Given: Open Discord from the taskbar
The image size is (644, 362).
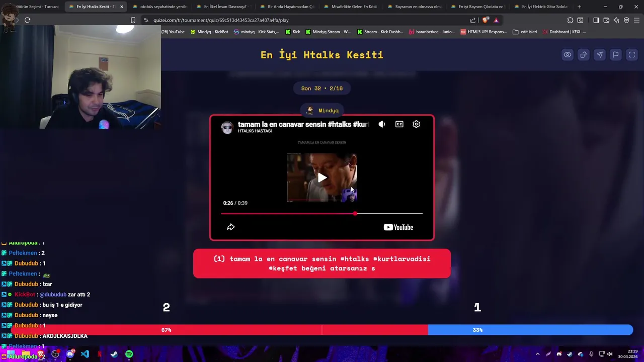Looking at the screenshot, I should point(70,354).
